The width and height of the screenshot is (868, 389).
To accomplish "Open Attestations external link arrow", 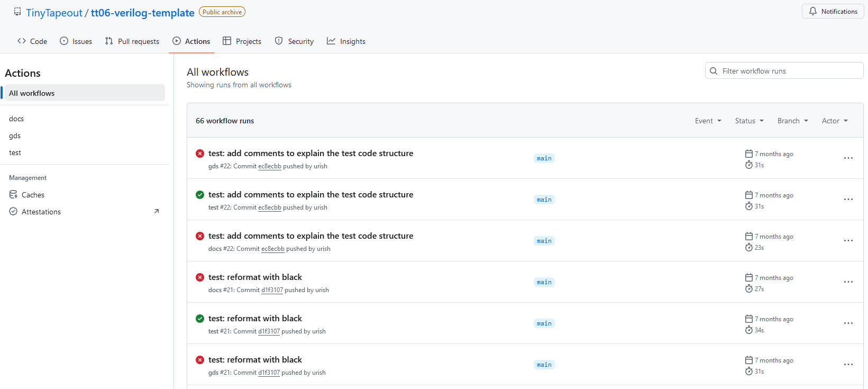I will pos(157,212).
